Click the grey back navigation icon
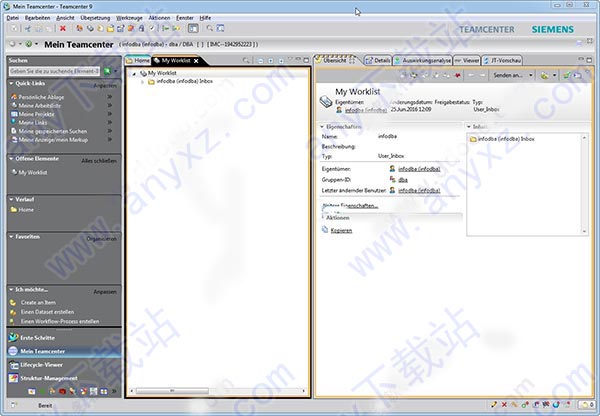Viewport: 600px width, 416px height. [x=12, y=44]
